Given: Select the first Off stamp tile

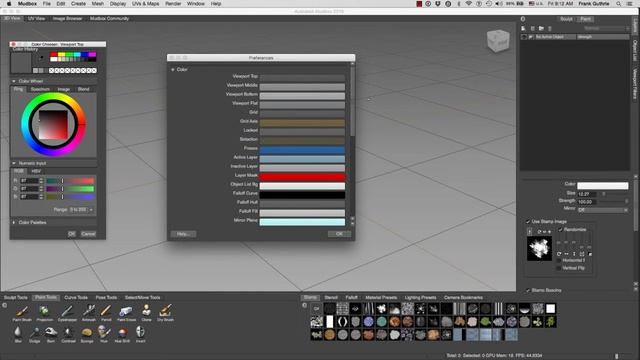Looking at the screenshot, I should 316,309.
